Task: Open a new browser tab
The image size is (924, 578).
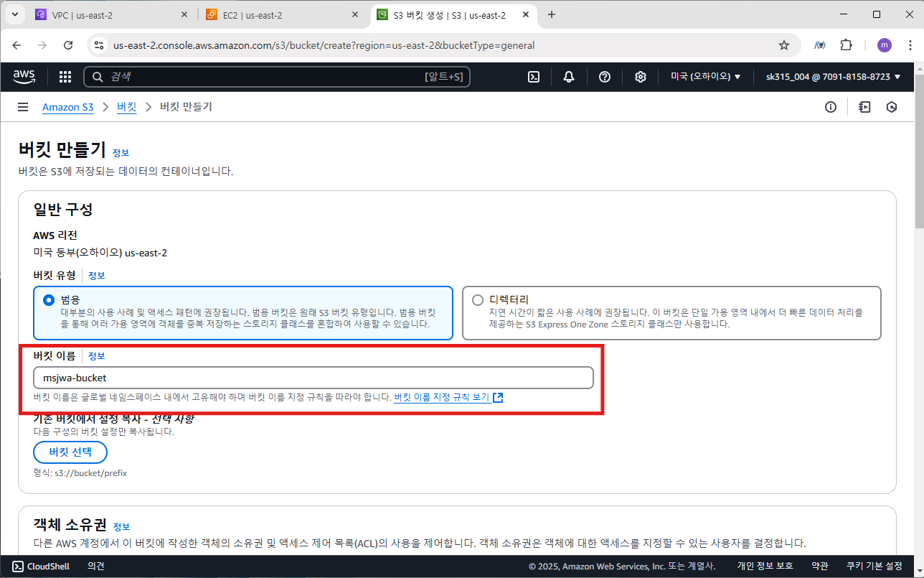Action: (x=552, y=14)
